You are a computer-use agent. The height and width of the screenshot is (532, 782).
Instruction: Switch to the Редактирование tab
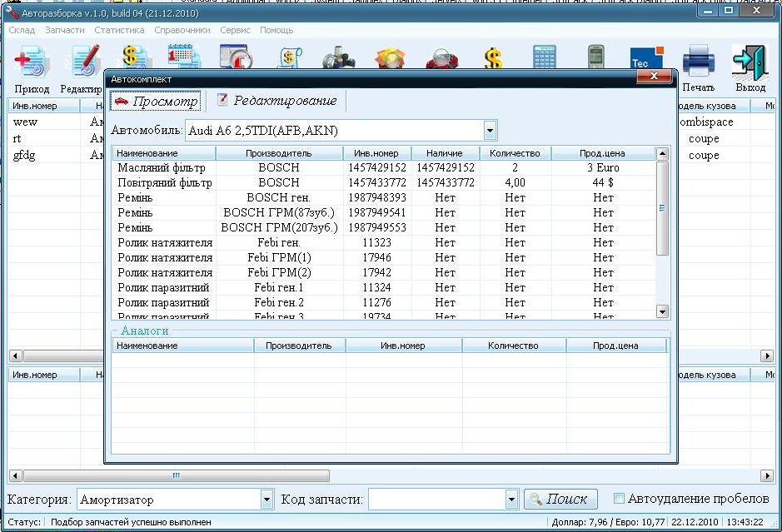coord(277,101)
